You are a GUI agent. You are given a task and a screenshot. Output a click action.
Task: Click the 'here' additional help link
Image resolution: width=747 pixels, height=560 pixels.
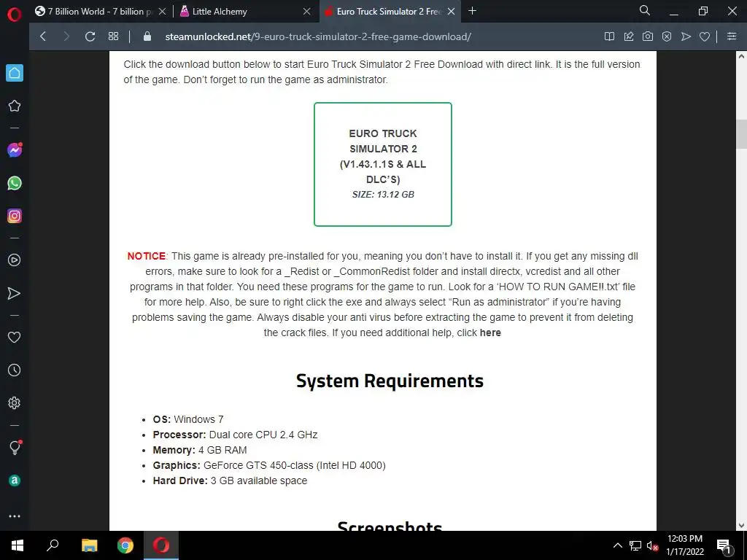[x=490, y=332]
